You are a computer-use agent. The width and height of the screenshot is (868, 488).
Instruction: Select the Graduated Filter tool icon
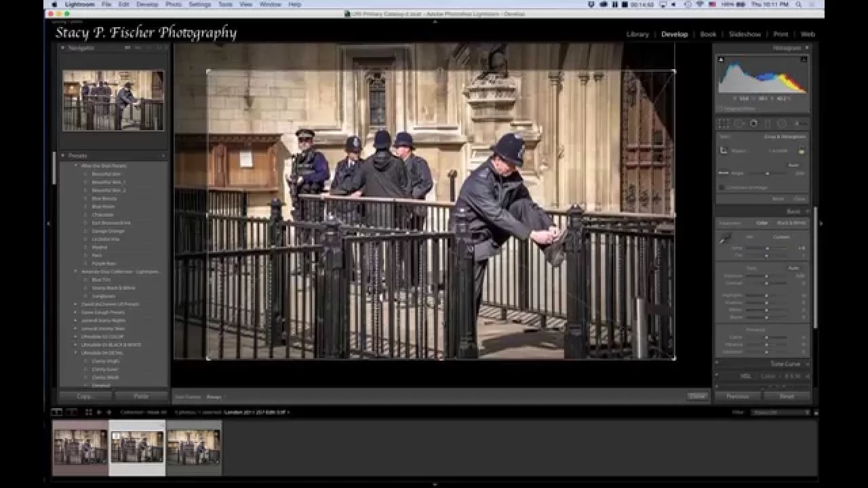pos(768,123)
